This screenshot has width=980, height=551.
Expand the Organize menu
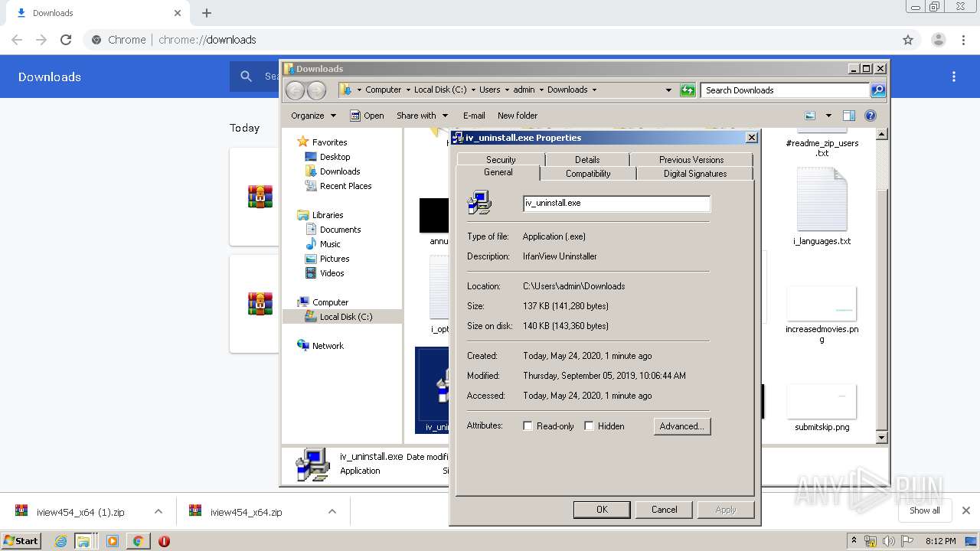[x=313, y=116]
